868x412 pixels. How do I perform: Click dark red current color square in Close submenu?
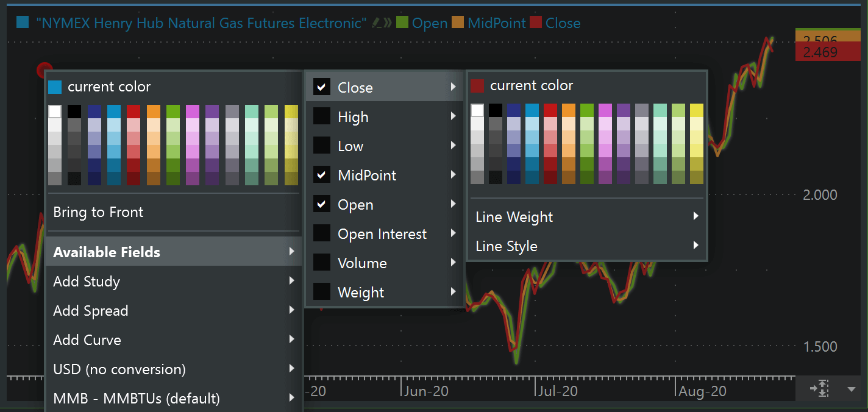477,85
